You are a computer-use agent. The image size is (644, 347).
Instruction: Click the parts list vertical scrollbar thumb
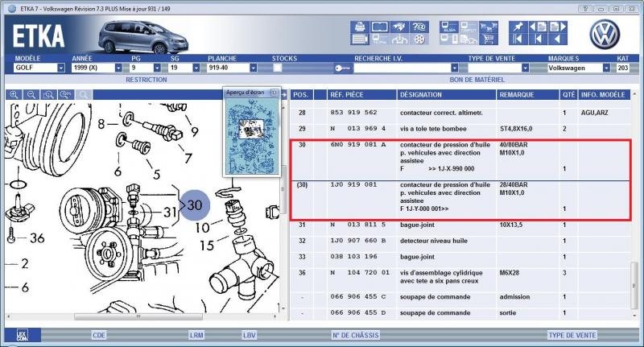coord(634,284)
